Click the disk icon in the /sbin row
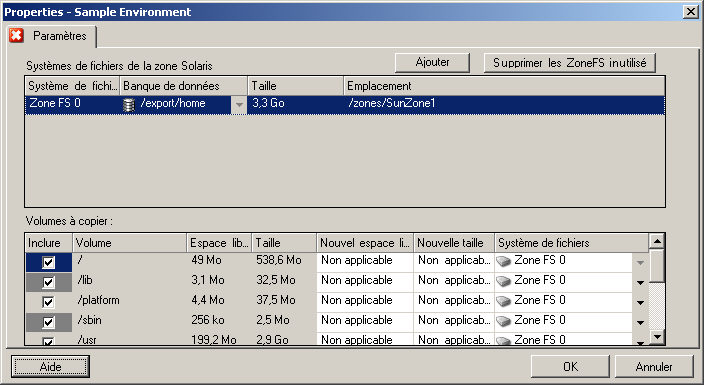The image size is (704, 385). 504,321
